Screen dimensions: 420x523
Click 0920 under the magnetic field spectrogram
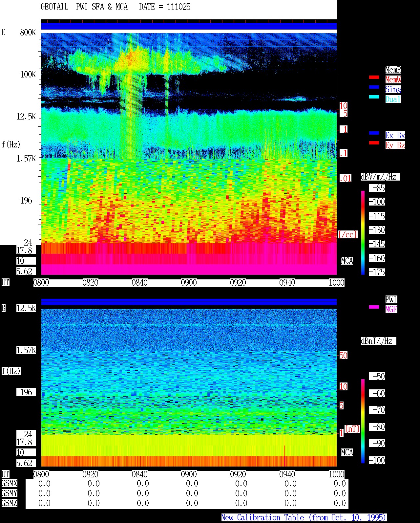(x=238, y=474)
